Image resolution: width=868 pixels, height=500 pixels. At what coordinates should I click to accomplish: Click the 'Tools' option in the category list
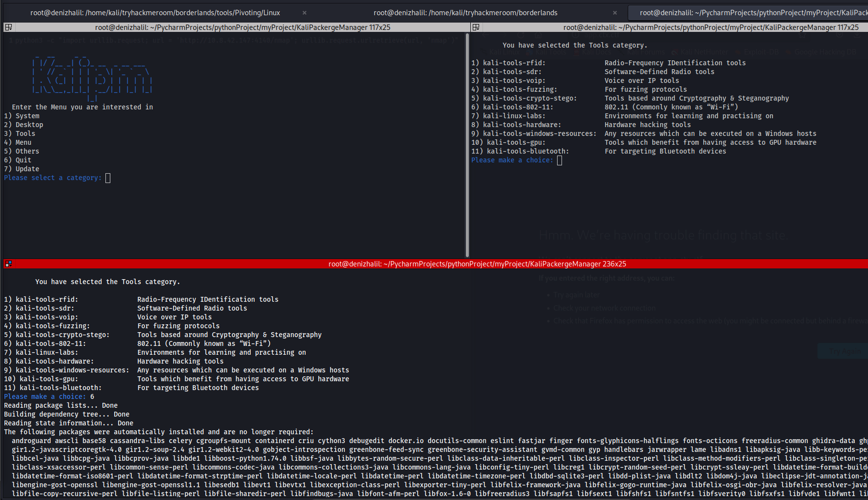click(26, 133)
